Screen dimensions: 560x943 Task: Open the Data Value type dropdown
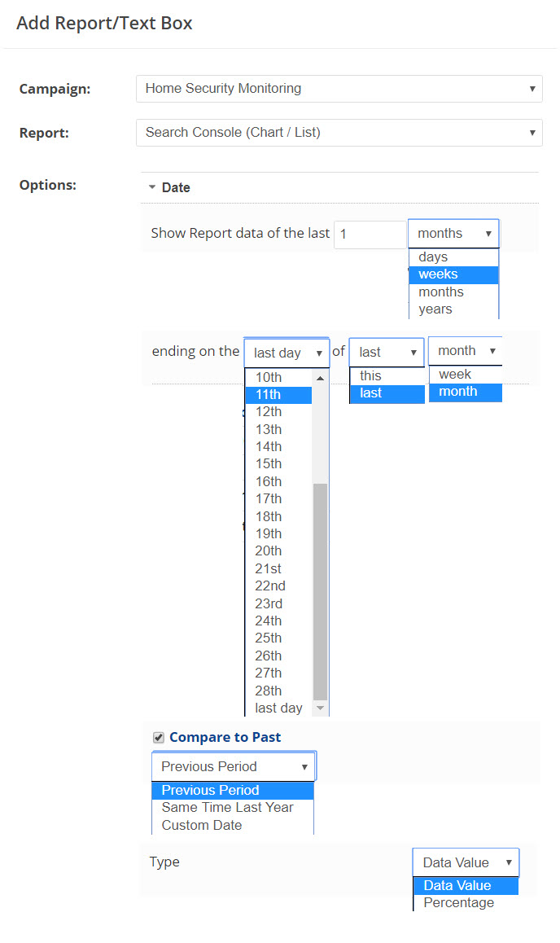(x=466, y=862)
